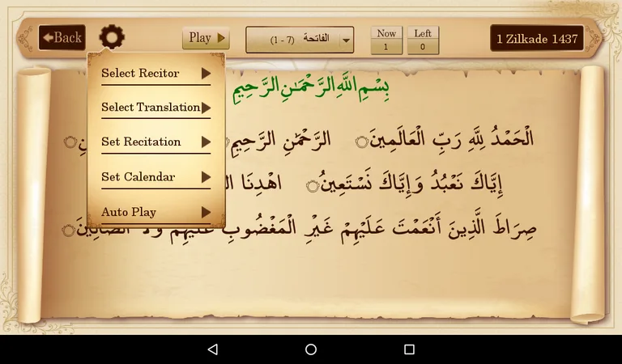Image resolution: width=622 pixels, height=364 pixels.
Task: Tap the green Bismillah header verse
Action: pos(311,88)
